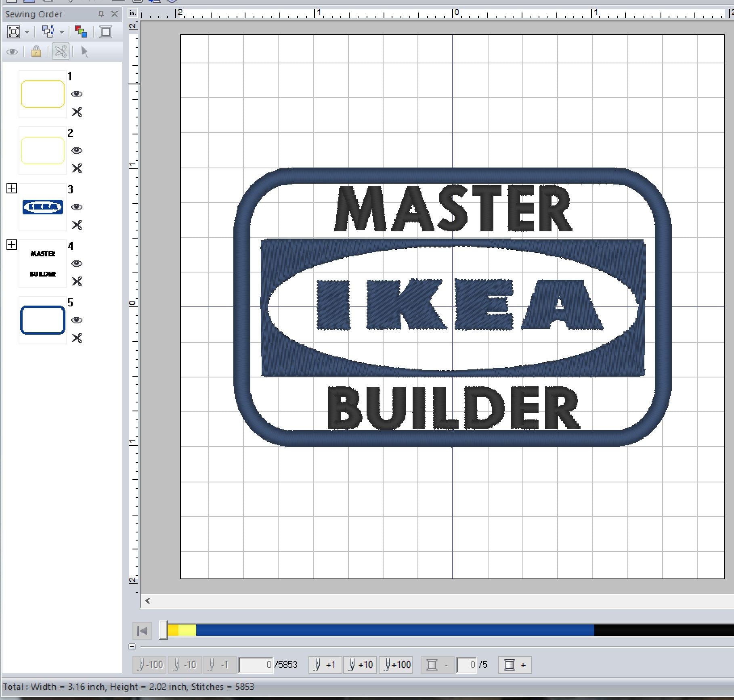This screenshot has width=734, height=700.
Task: Click the orange-yellow segment of color bar
Action: pos(173,630)
